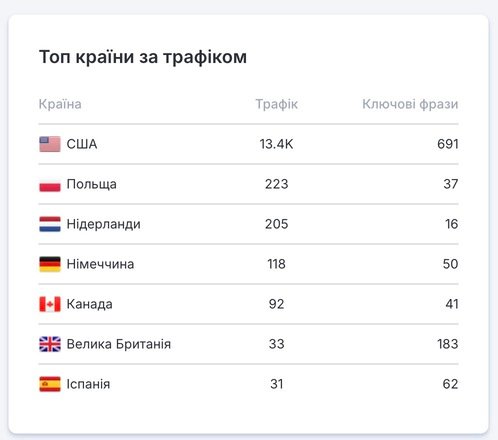Click the Іспанія country name

88,384
